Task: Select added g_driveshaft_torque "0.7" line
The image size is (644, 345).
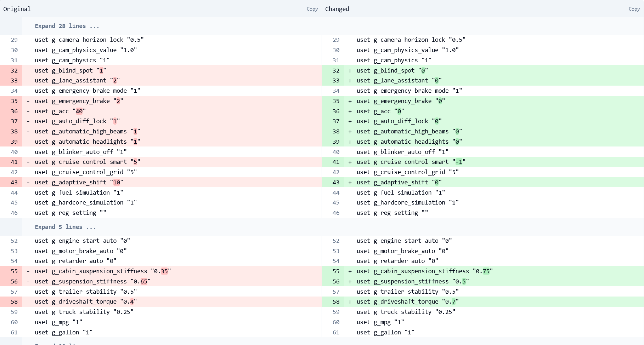Action: [x=407, y=301]
